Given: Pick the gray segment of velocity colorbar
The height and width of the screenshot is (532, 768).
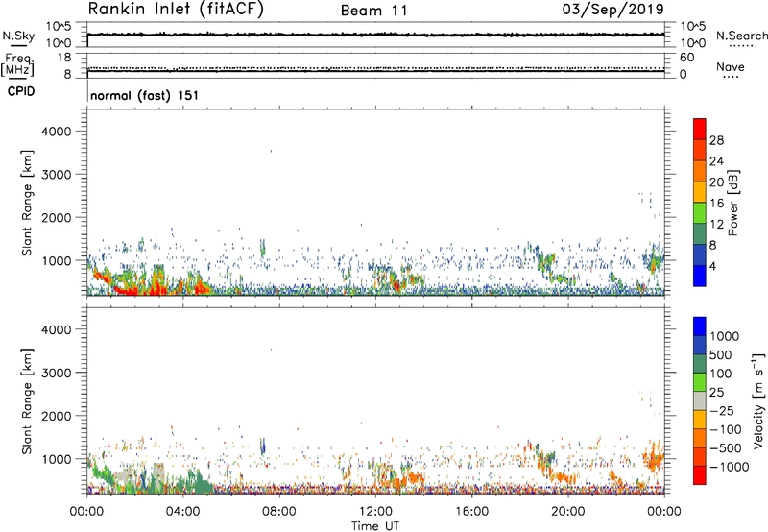Looking at the screenshot, I should coord(700,401).
